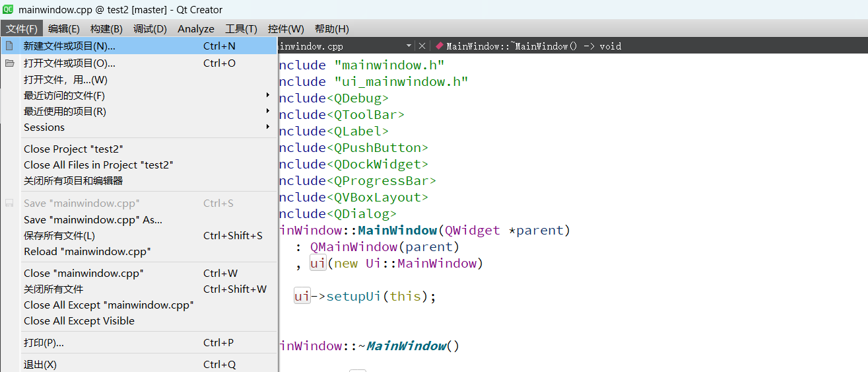Select 关闭所有文件 entry
Image resolution: width=868 pixels, height=372 pixels.
[139, 289]
